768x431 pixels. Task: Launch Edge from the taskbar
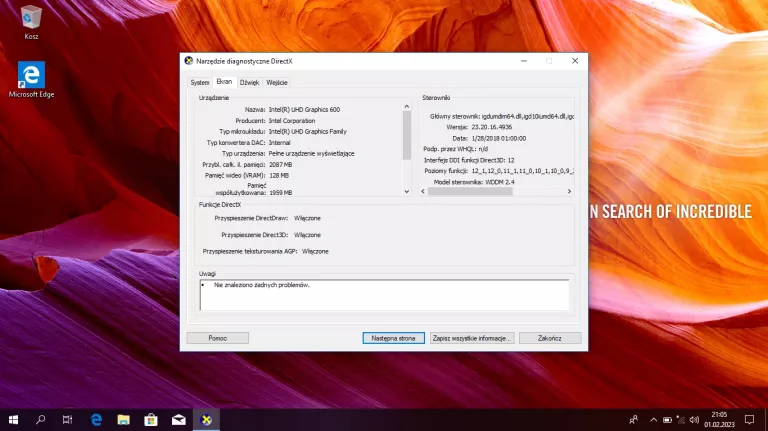pyautogui.click(x=96, y=420)
